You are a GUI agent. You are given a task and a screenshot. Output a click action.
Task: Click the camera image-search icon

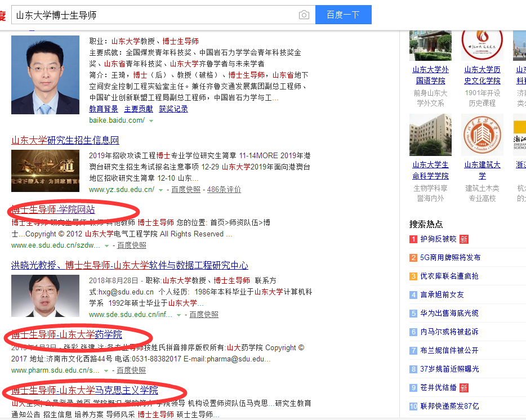(304, 15)
